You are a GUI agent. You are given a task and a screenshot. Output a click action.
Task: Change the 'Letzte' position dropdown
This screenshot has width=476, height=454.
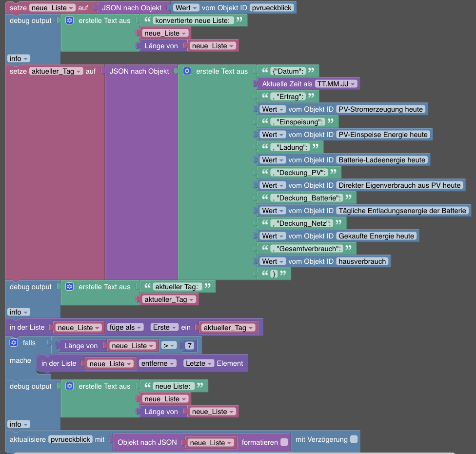tap(198, 363)
